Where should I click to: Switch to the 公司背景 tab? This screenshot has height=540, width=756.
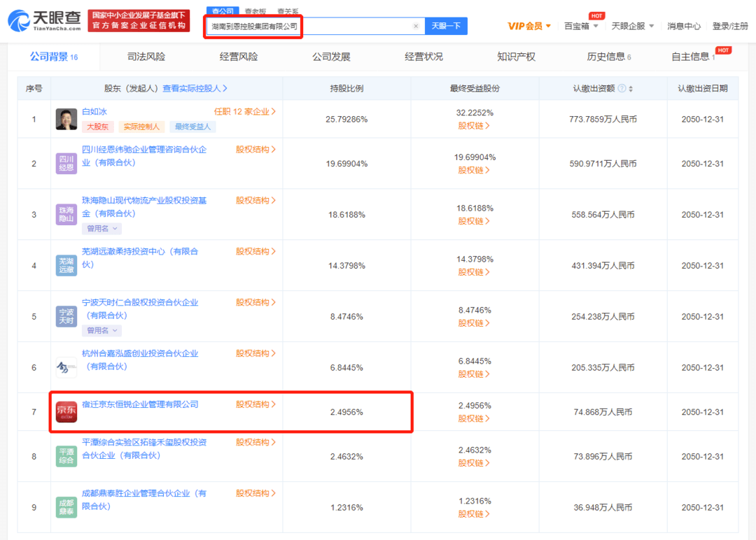pyautogui.click(x=53, y=57)
